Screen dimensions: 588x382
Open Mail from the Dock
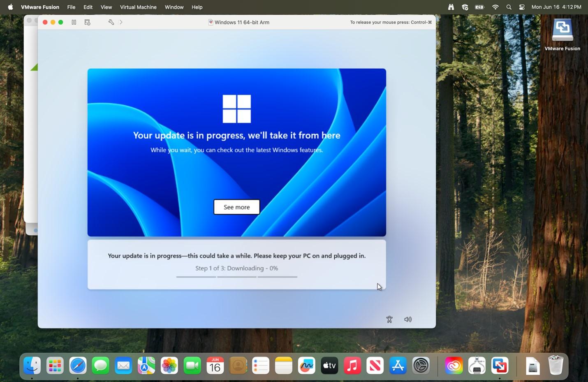(123, 366)
